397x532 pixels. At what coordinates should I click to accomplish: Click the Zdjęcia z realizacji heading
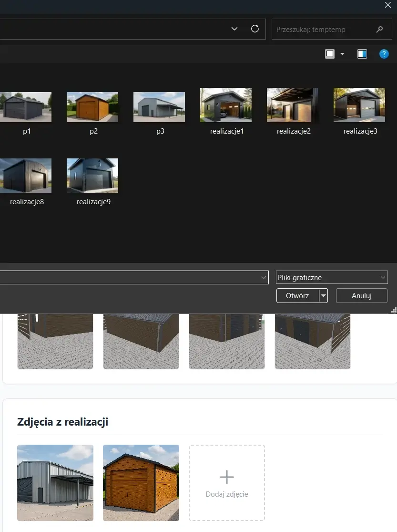pos(63,422)
